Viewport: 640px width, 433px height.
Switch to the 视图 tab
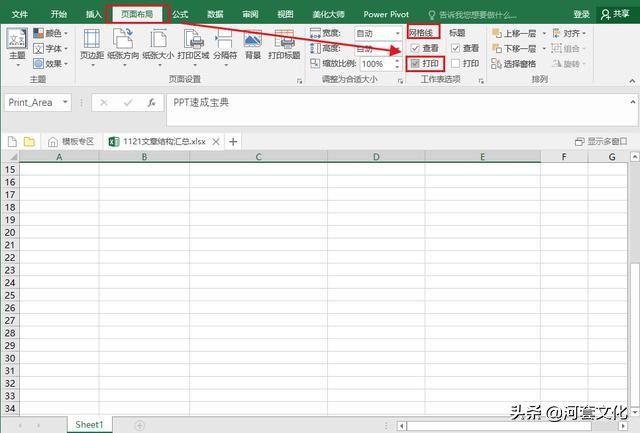(285, 14)
